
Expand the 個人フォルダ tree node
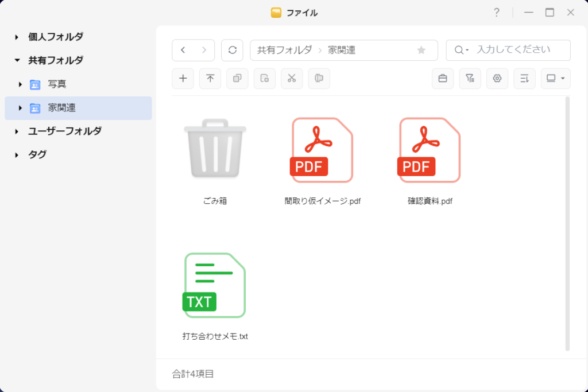[x=17, y=37]
